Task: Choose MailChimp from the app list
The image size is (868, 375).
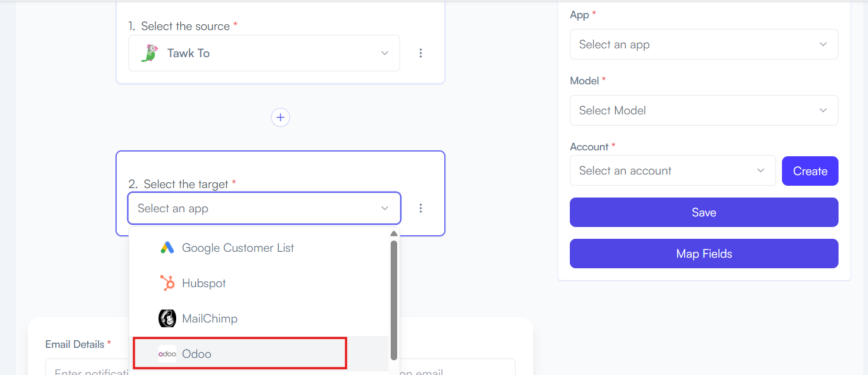Action: tap(259, 318)
